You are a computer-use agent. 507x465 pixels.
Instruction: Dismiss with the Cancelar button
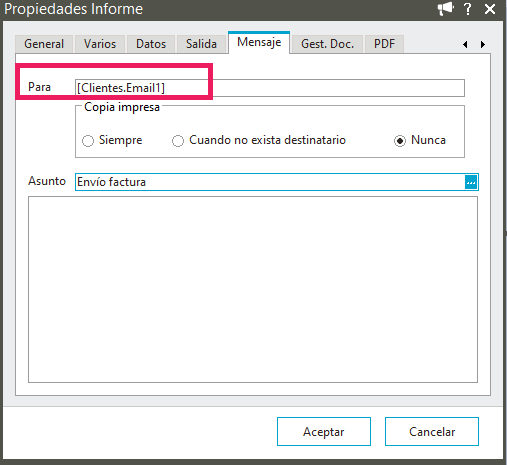pyautogui.click(x=432, y=431)
